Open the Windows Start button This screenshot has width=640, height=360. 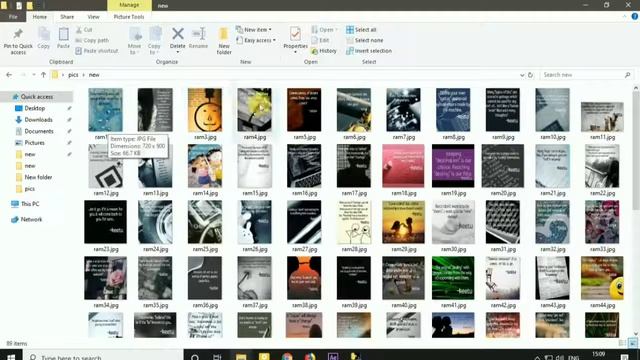click(x=11, y=357)
